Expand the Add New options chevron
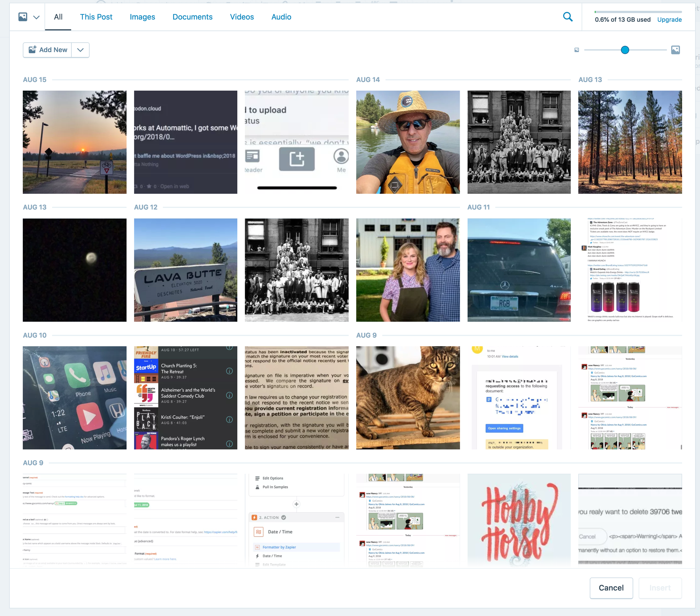 (x=80, y=50)
